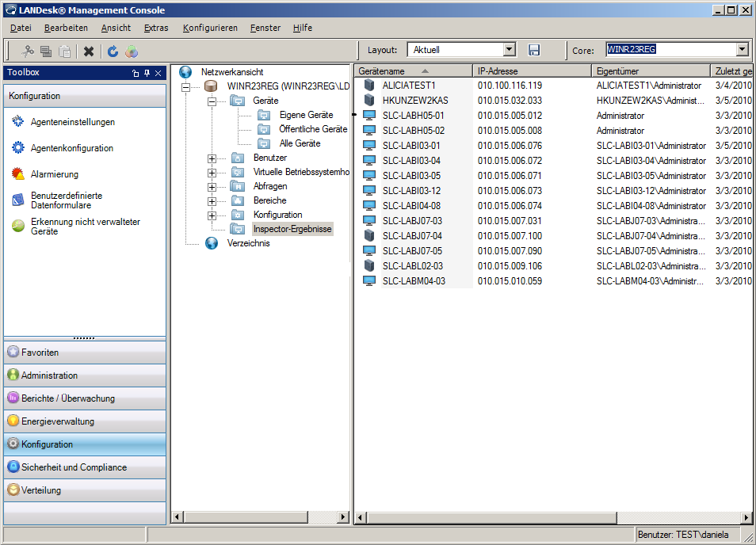The image size is (756, 545).
Task: Sort by the IP-Adresse column header
Action: (533, 71)
